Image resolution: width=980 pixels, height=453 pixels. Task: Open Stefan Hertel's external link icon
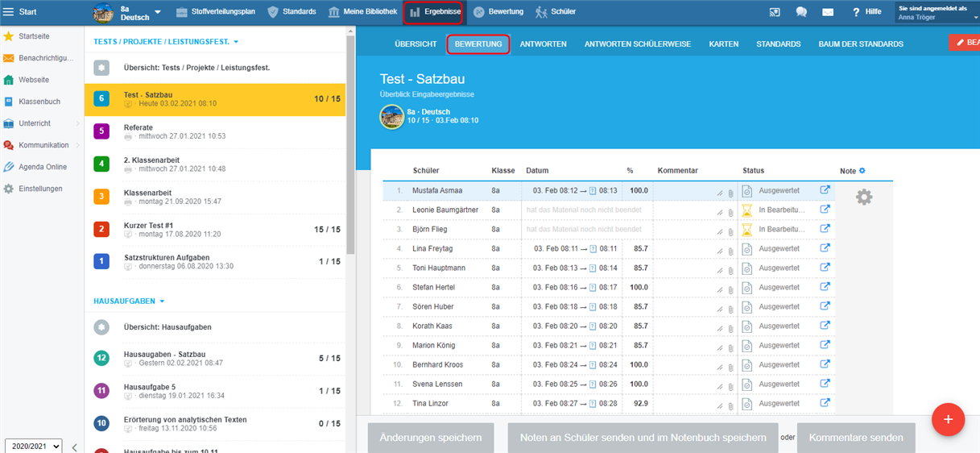point(825,287)
